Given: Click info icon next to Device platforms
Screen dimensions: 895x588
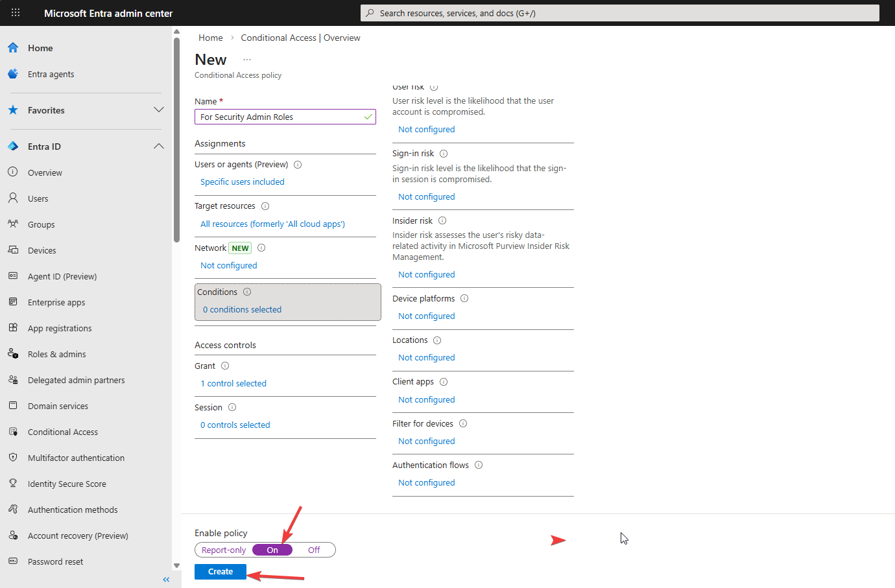Looking at the screenshot, I should [x=464, y=298].
